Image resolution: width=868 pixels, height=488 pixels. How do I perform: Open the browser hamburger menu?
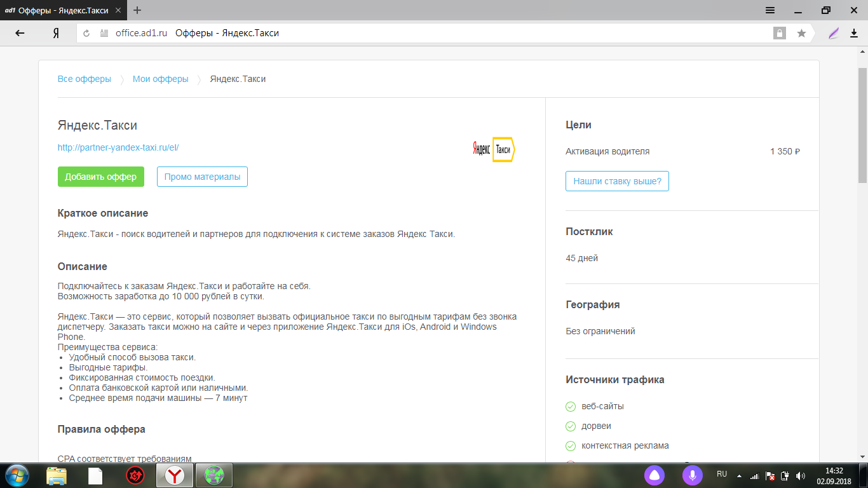[770, 10]
